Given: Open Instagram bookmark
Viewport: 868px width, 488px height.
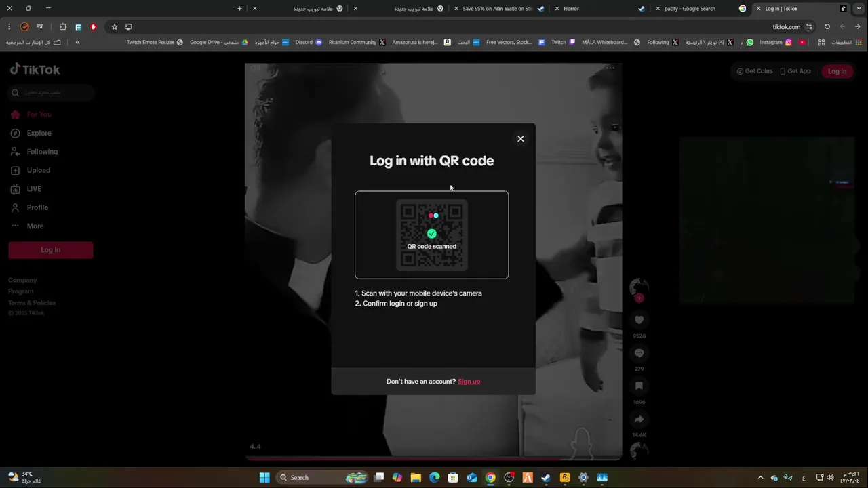Looking at the screenshot, I should coord(775,42).
